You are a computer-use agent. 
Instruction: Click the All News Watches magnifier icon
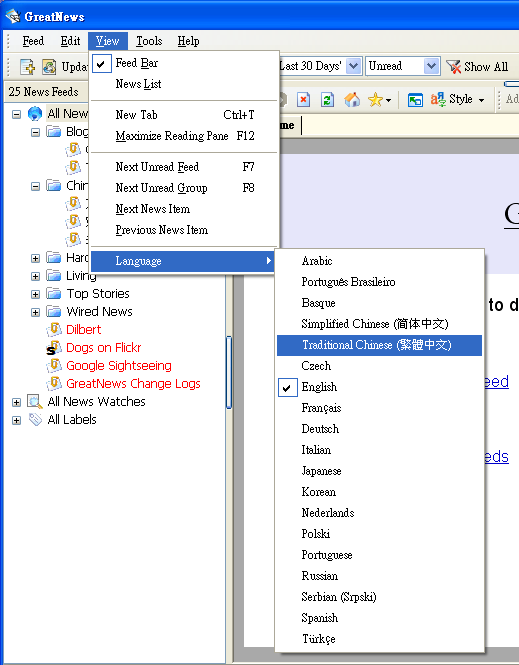point(35,402)
